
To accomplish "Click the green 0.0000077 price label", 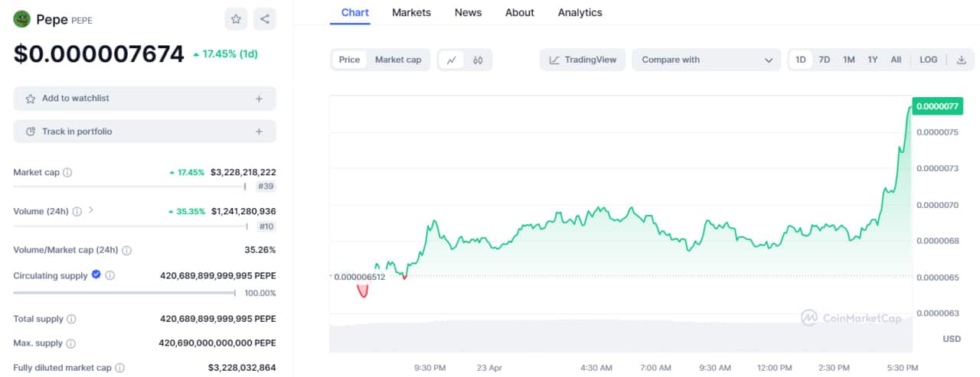I will tap(936, 106).
